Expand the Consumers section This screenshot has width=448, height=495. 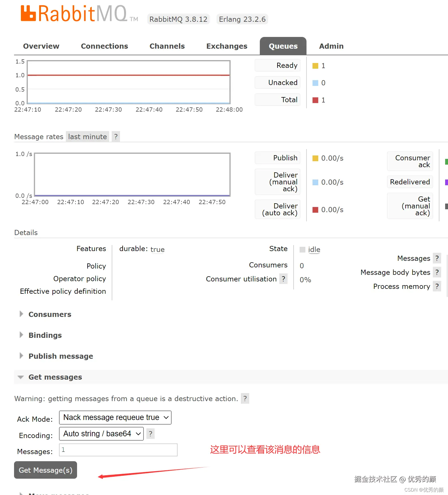tap(50, 314)
